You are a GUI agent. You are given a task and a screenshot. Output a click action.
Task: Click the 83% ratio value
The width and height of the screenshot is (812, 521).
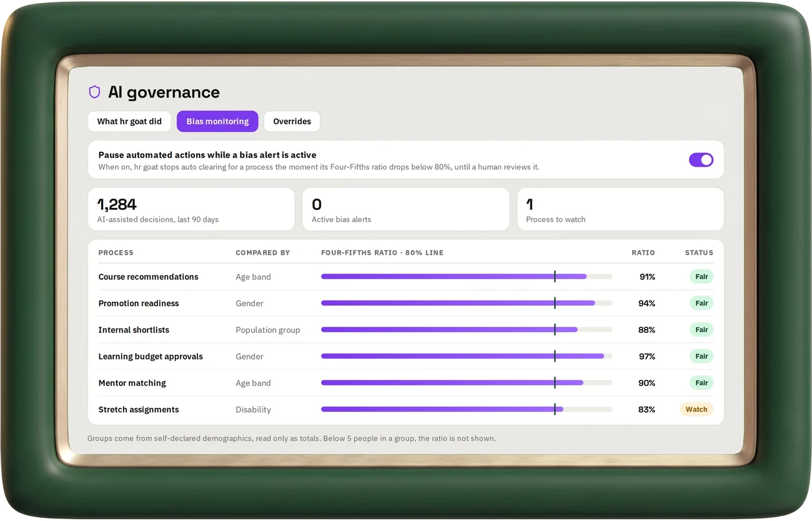647,410
